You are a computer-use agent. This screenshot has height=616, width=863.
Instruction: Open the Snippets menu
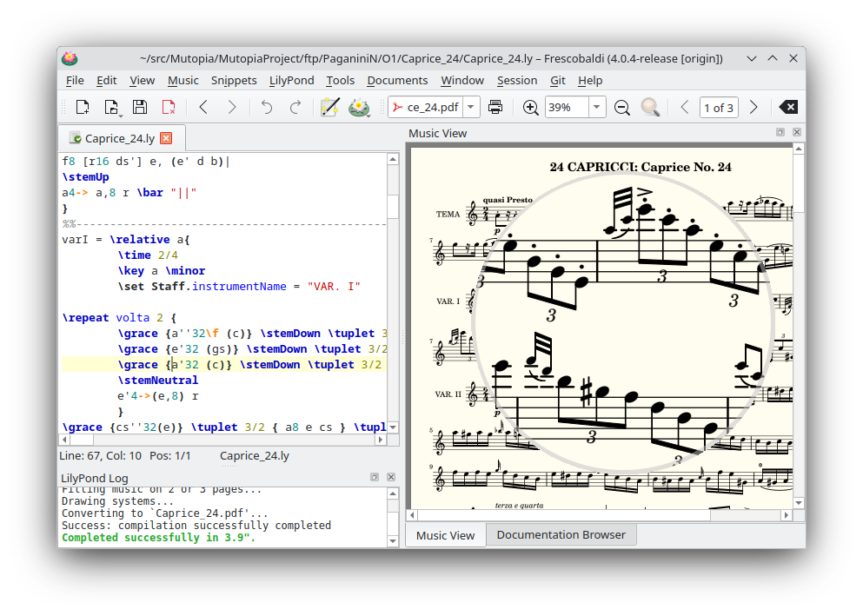point(234,80)
